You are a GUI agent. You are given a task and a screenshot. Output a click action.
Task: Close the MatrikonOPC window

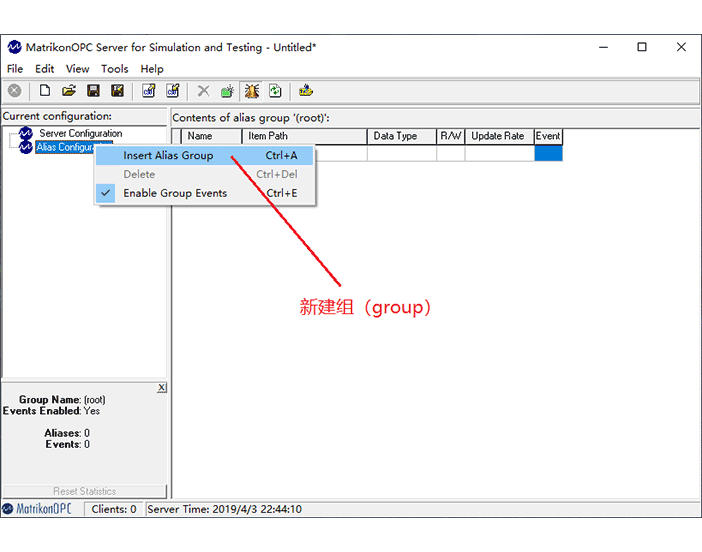point(681,47)
